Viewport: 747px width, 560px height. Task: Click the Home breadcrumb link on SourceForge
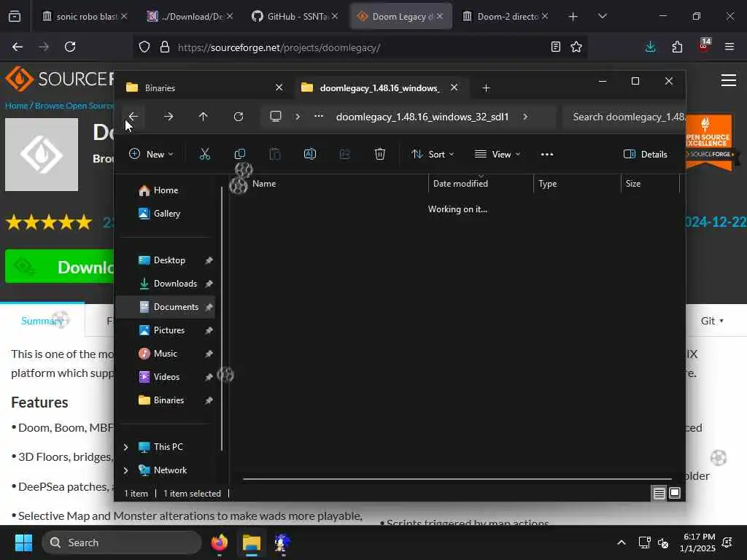tap(17, 106)
